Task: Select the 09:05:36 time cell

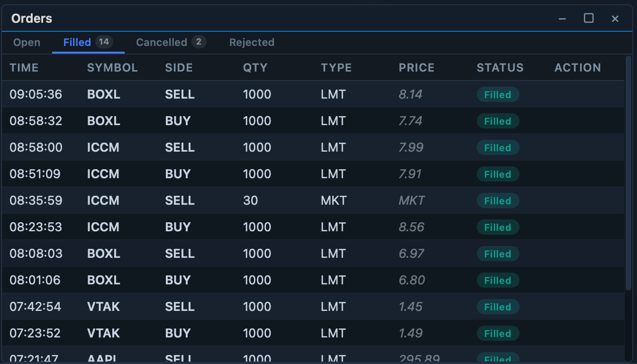Action: point(36,94)
